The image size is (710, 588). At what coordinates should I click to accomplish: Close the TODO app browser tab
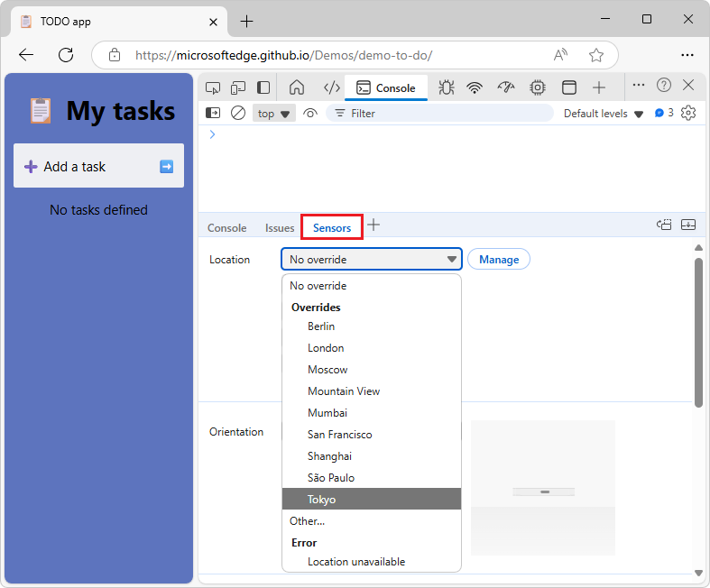point(213,22)
